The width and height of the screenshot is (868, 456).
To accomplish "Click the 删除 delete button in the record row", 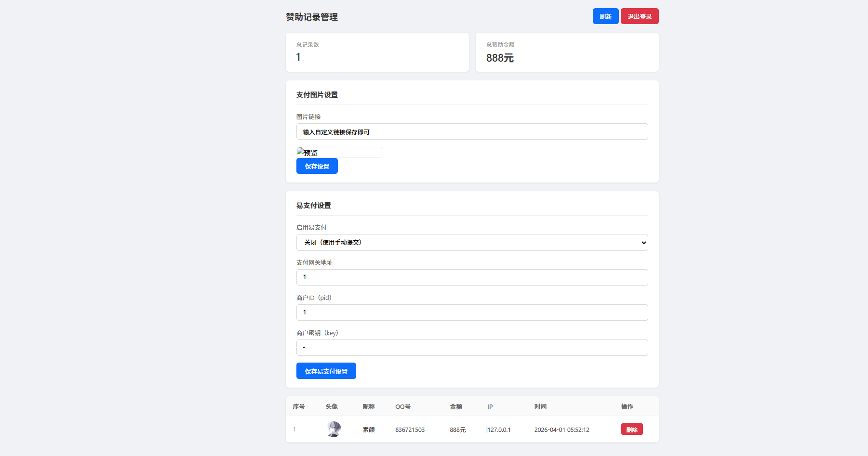I will coord(632,429).
